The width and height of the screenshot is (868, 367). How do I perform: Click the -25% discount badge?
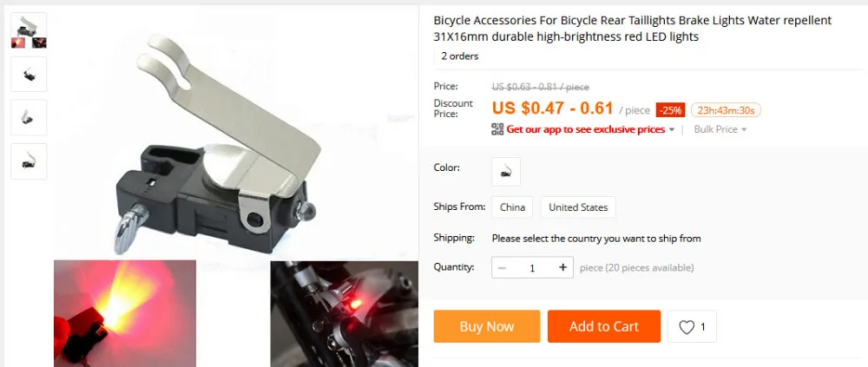(671, 110)
